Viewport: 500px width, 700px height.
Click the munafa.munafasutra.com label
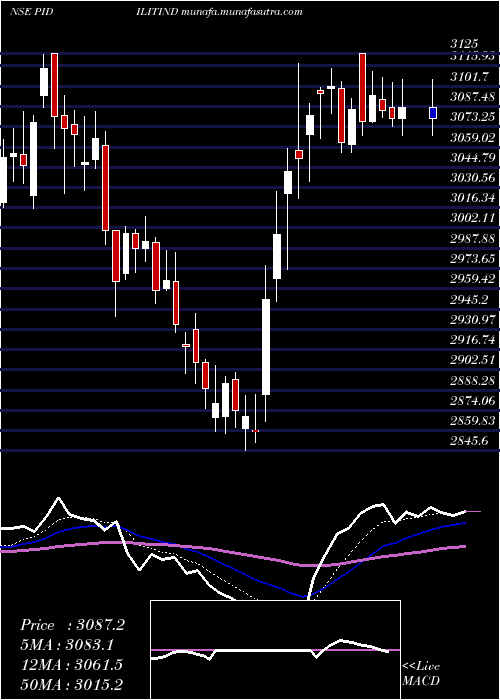pos(242,12)
